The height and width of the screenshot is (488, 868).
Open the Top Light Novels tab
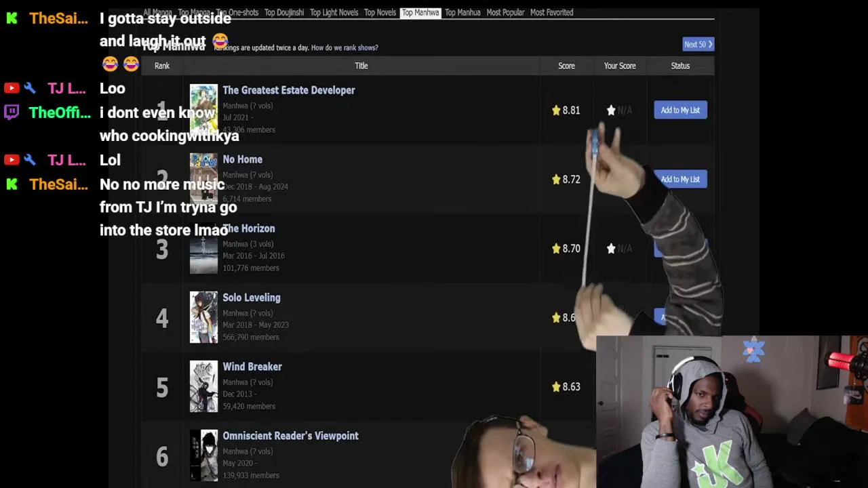[x=334, y=12]
